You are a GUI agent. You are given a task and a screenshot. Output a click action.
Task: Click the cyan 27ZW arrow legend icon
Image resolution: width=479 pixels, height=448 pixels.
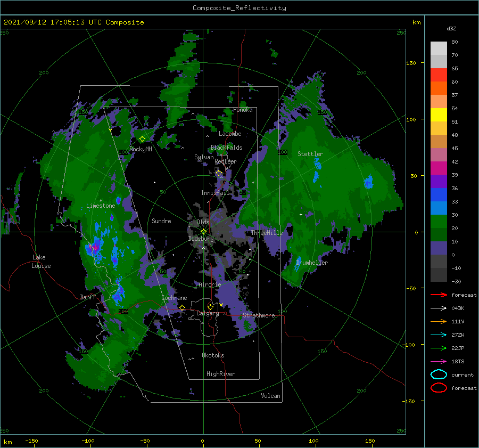[439, 335]
